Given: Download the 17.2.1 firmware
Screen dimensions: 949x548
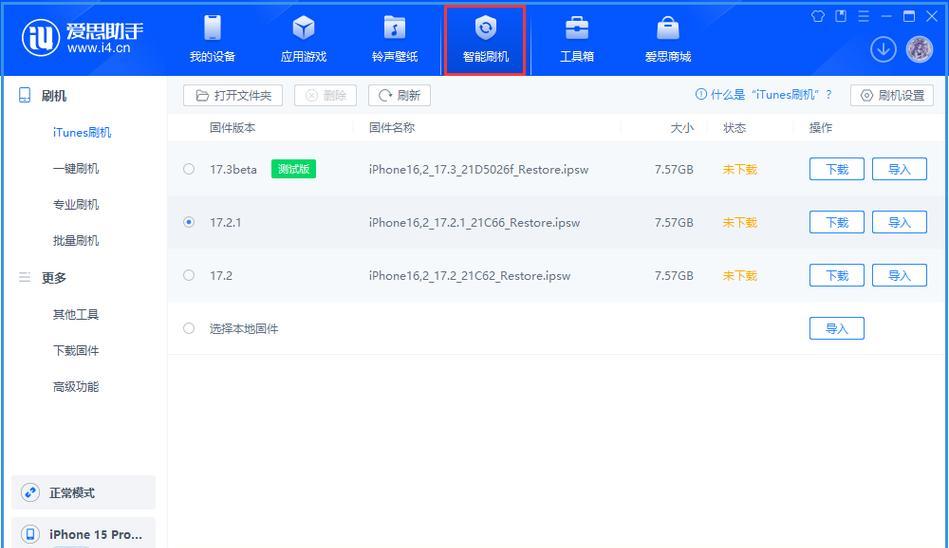Looking at the screenshot, I should pos(836,222).
